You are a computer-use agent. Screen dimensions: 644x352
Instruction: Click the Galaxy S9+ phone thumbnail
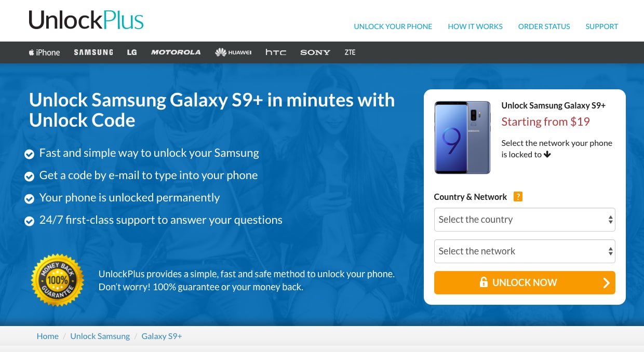[463, 138]
